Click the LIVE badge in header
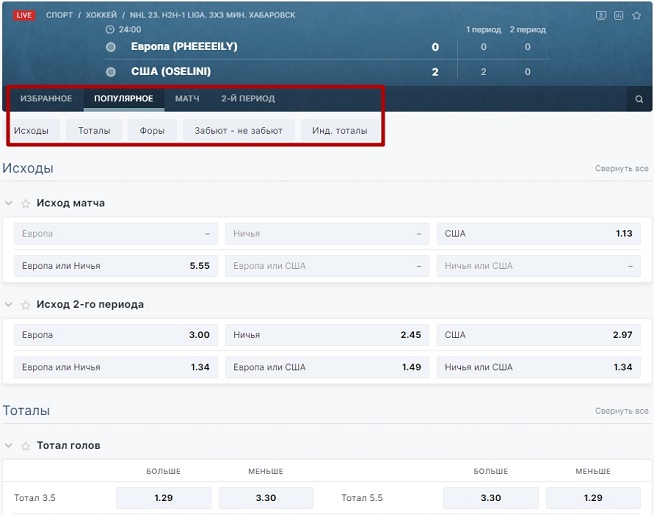Screen dimensions: 654x515 click(x=24, y=16)
